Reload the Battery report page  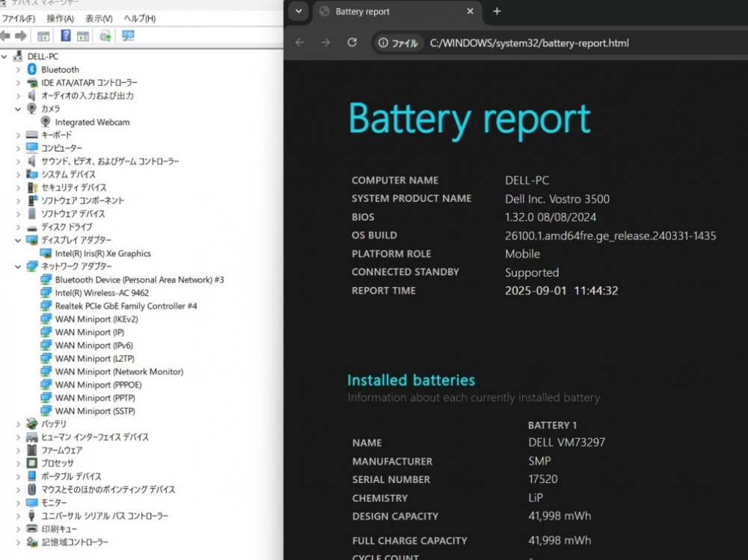[352, 43]
